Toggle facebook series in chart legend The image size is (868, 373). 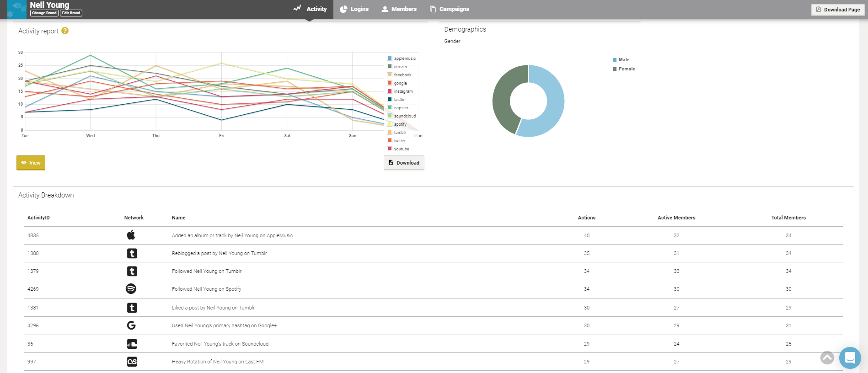pos(399,75)
